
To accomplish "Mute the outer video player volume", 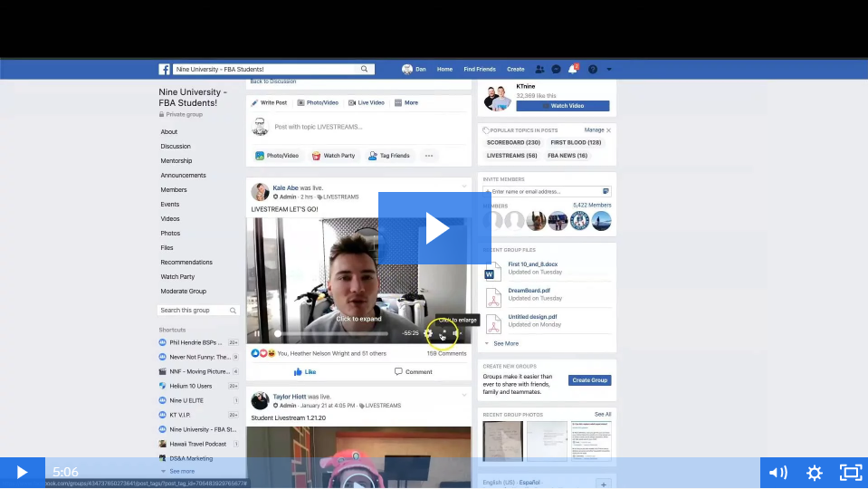I will point(777,473).
